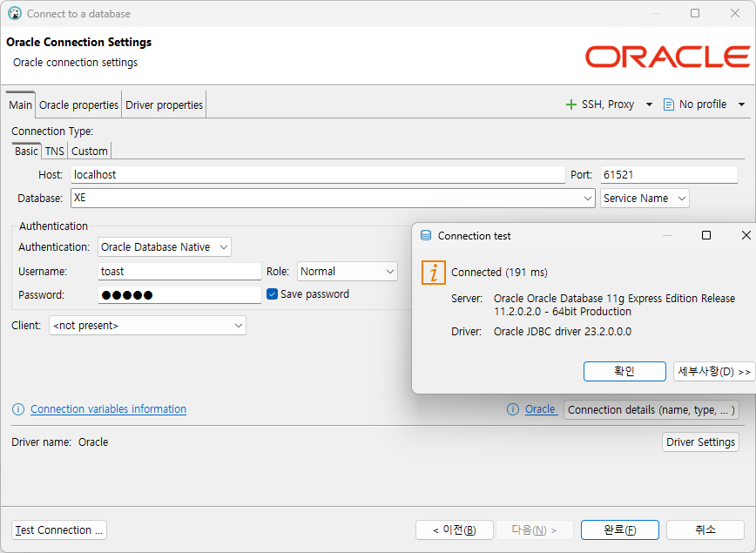756x553 pixels.
Task: Switch to the Oracle properties tab
Action: (78, 105)
